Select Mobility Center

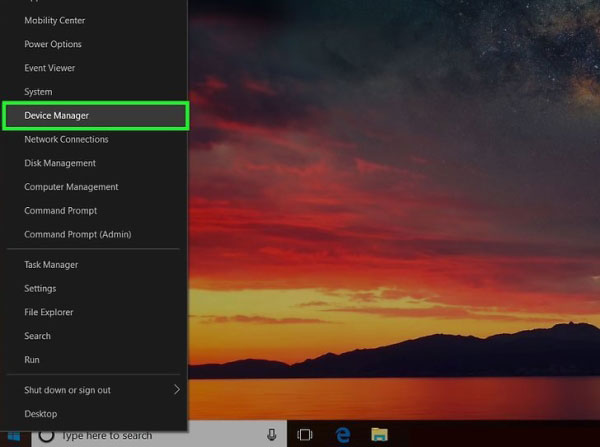tap(54, 21)
